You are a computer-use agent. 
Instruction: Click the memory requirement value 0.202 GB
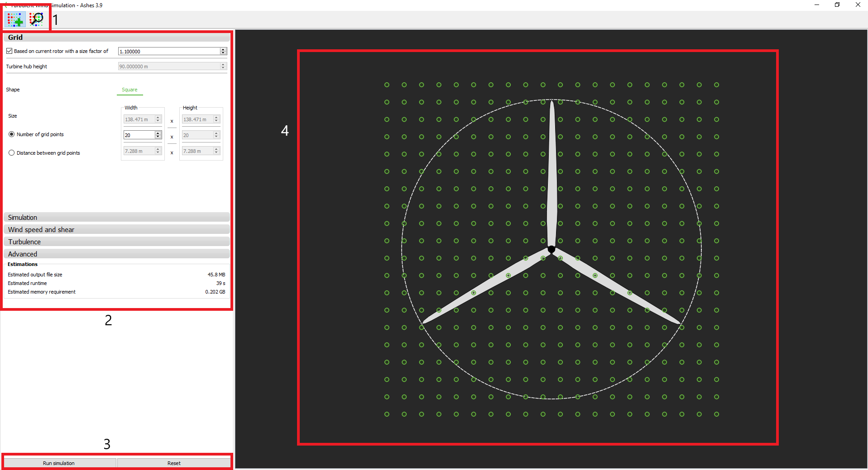215,292
